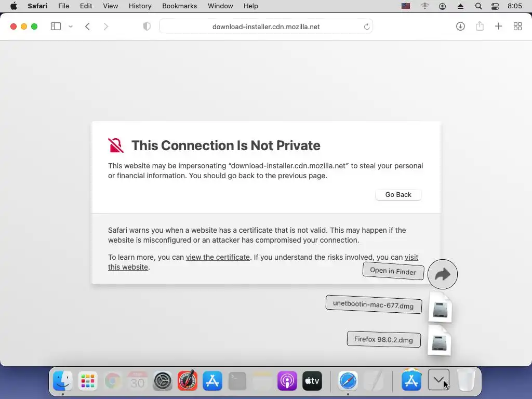Open the Help menu
Viewport: 532px width, 399px height.
pos(251,6)
